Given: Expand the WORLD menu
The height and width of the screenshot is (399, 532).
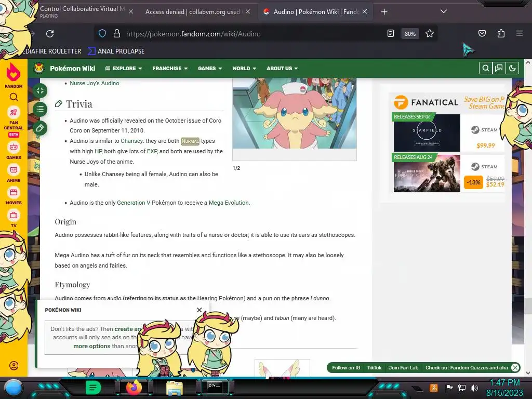Looking at the screenshot, I should point(244,68).
